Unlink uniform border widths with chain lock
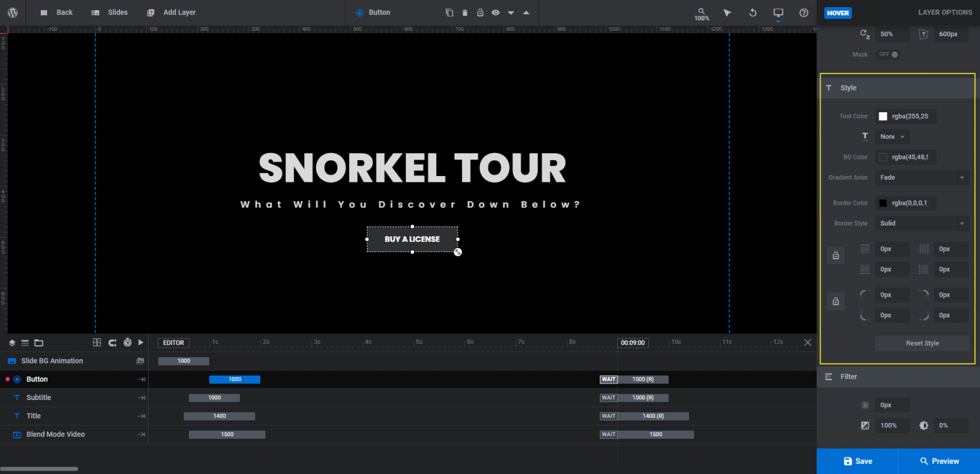The image size is (980, 474). [x=836, y=255]
